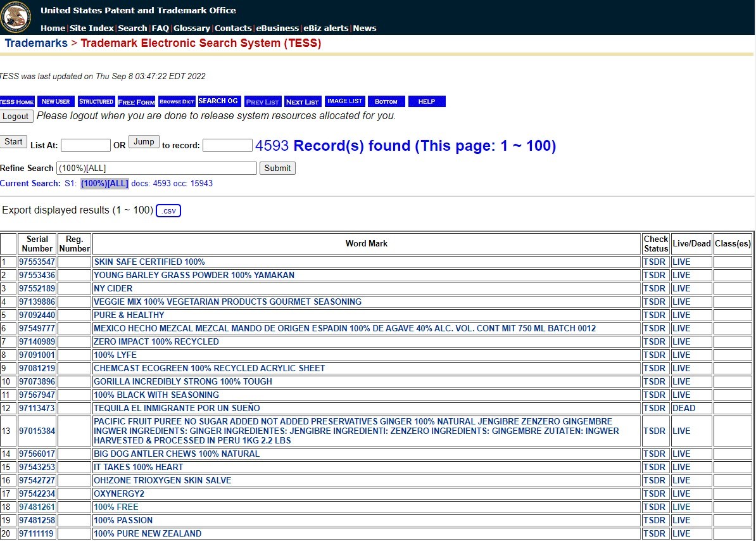Image resolution: width=756 pixels, height=541 pixels.
Task: Go to the Trademarks breadcrumb link
Action: tap(36, 43)
